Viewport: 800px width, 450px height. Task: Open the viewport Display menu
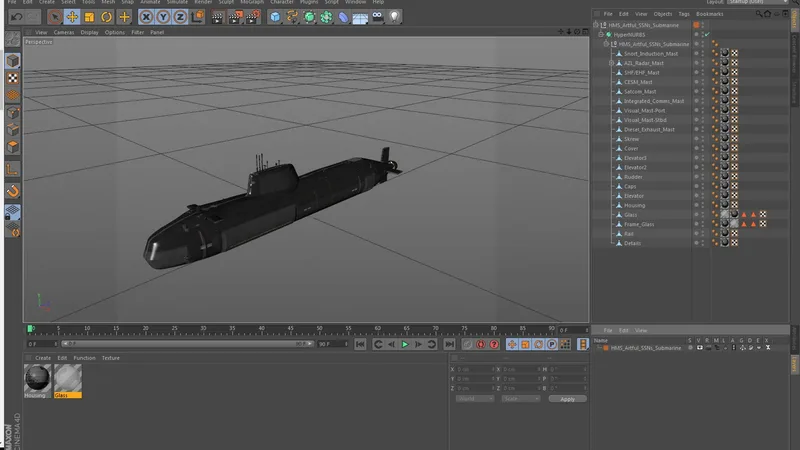(89, 32)
